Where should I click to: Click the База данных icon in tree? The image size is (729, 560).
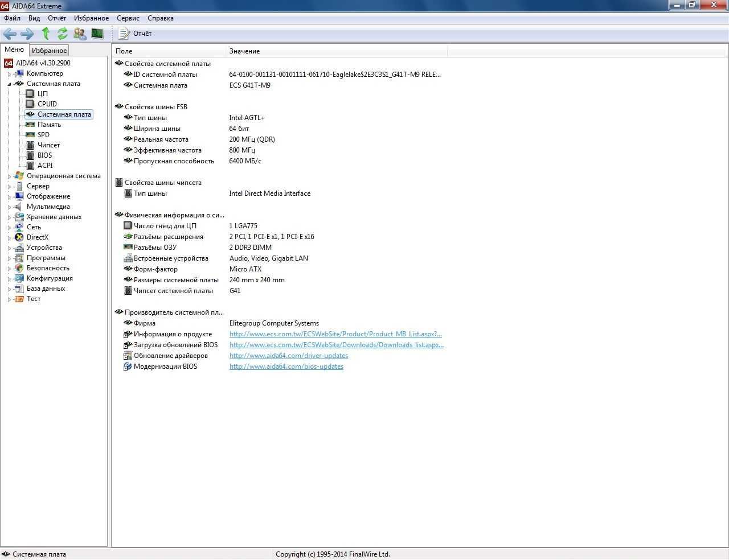[19, 289]
